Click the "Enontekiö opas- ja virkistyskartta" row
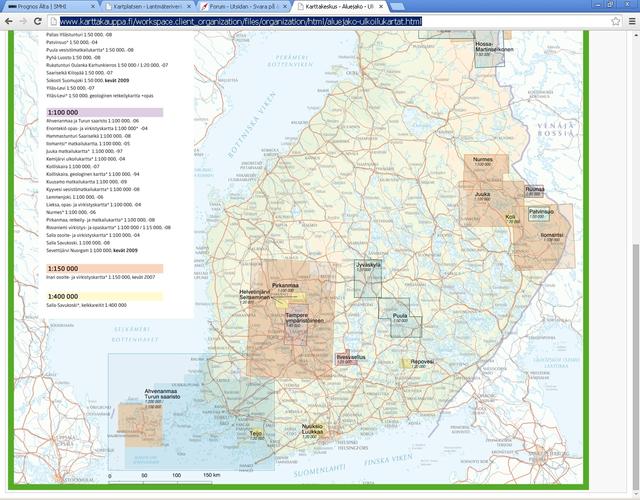 [x=97, y=128]
